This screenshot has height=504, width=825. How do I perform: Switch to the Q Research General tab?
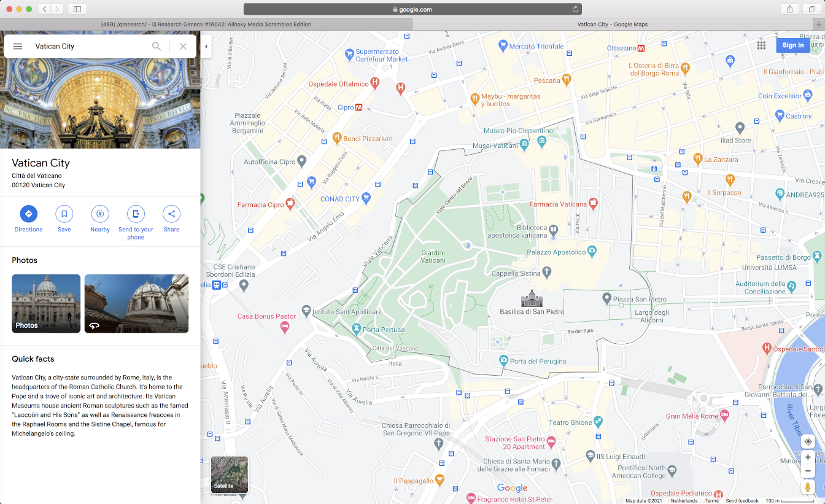tap(206, 25)
